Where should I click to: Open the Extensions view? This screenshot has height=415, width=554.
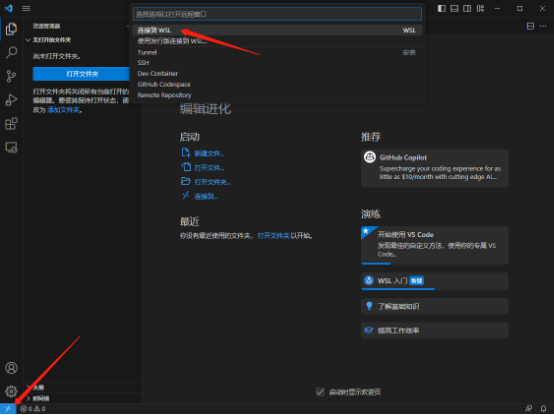pyautogui.click(x=11, y=124)
